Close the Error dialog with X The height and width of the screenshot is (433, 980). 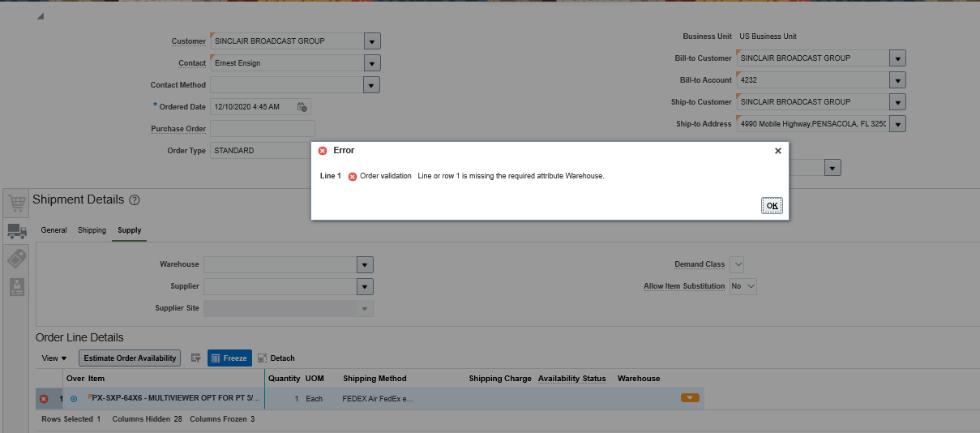coord(777,151)
